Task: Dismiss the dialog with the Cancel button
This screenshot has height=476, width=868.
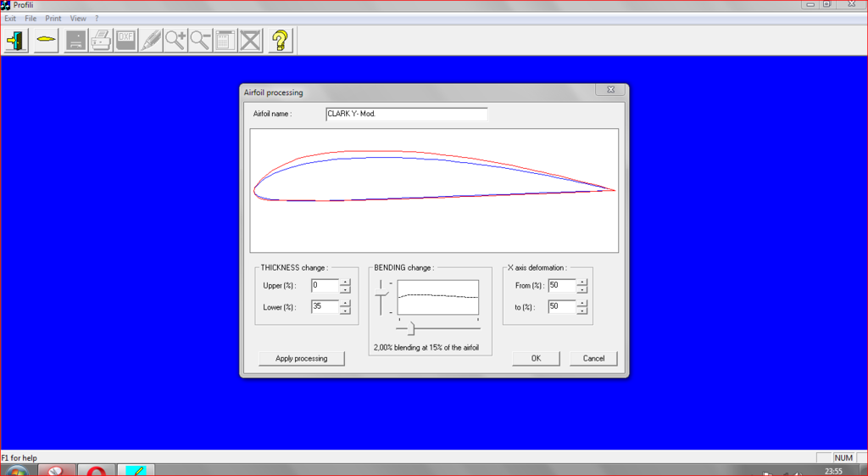Action: pyautogui.click(x=593, y=358)
